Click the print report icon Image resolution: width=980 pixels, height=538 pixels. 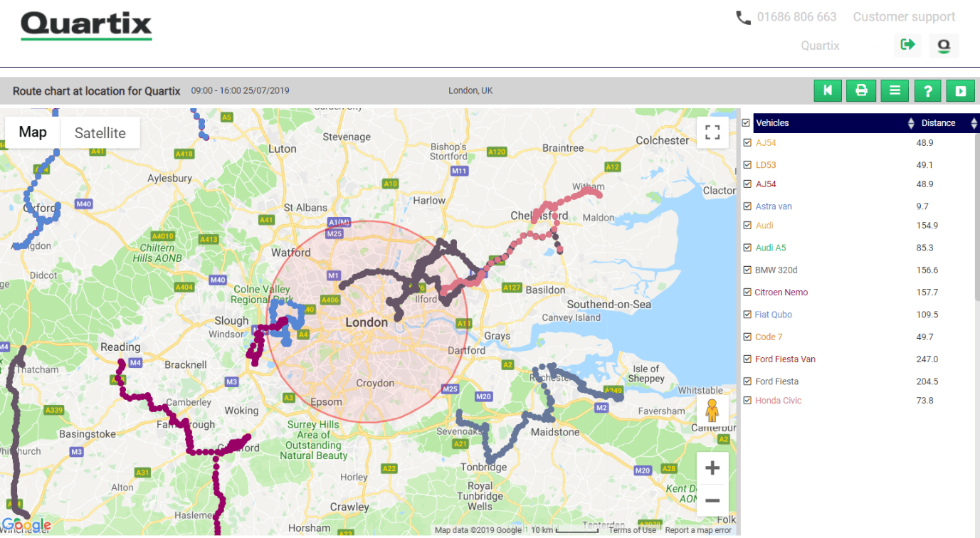pos(861,90)
